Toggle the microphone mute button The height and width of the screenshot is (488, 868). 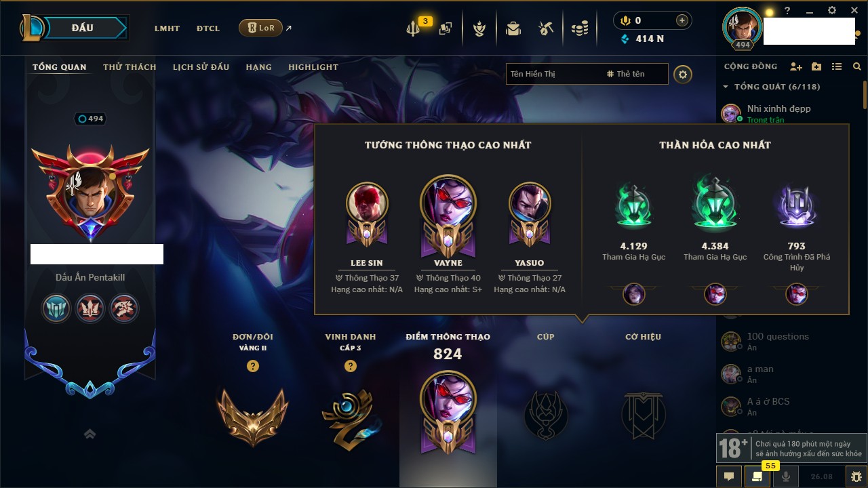[x=786, y=476]
